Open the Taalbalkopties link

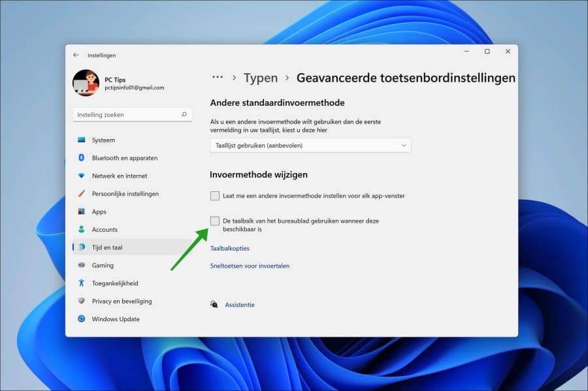click(x=230, y=248)
